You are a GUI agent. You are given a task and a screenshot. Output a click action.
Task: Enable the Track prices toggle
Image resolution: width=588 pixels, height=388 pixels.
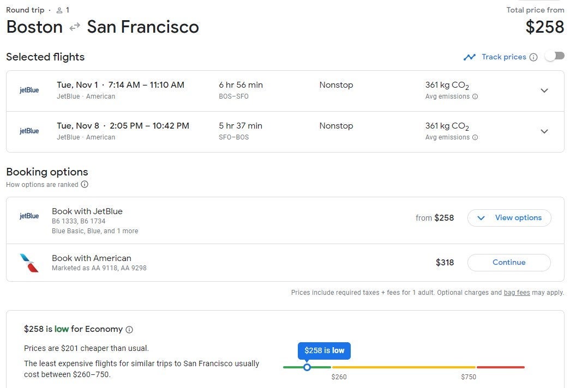click(555, 56)
